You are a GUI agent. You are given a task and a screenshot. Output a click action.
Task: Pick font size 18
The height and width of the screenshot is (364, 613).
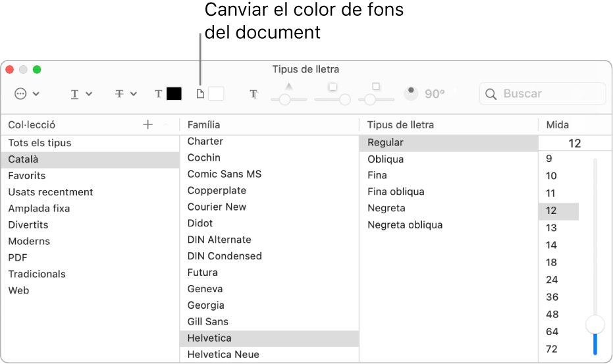(x=558, y=263)
